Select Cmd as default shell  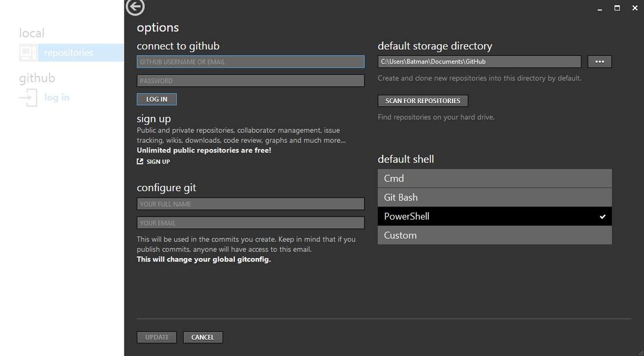(x=494, y=179)
